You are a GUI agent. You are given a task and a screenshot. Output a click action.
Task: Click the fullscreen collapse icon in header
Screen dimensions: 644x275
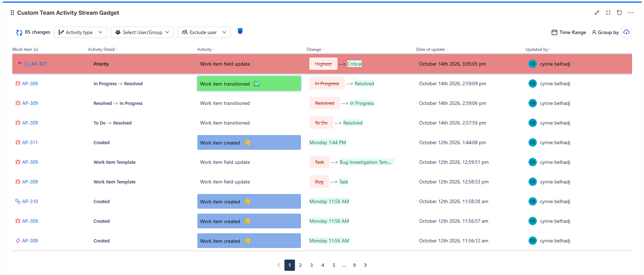click(608, 13)
